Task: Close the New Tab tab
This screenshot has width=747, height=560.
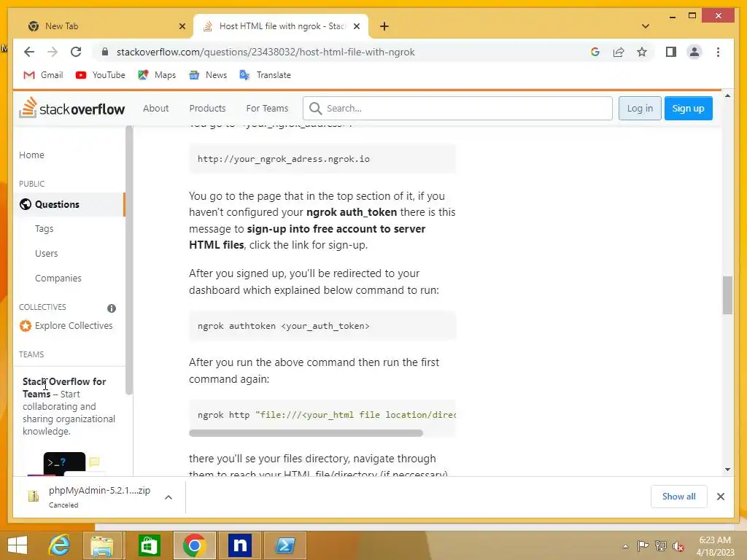Action: point(182,26)
